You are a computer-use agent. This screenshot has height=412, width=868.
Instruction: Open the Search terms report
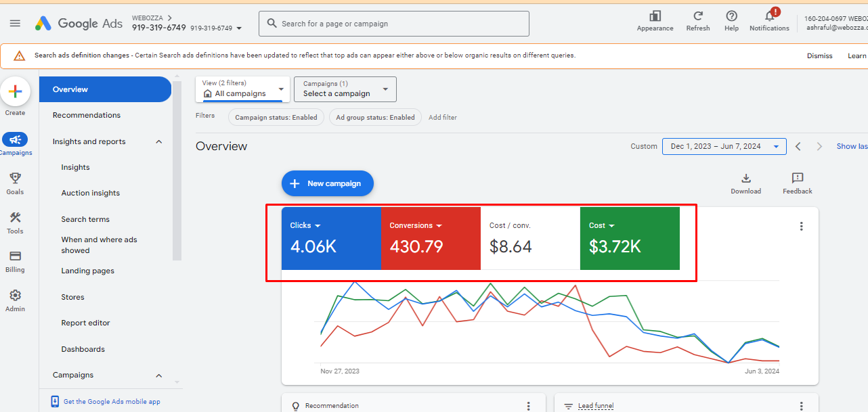click(85, 219)
